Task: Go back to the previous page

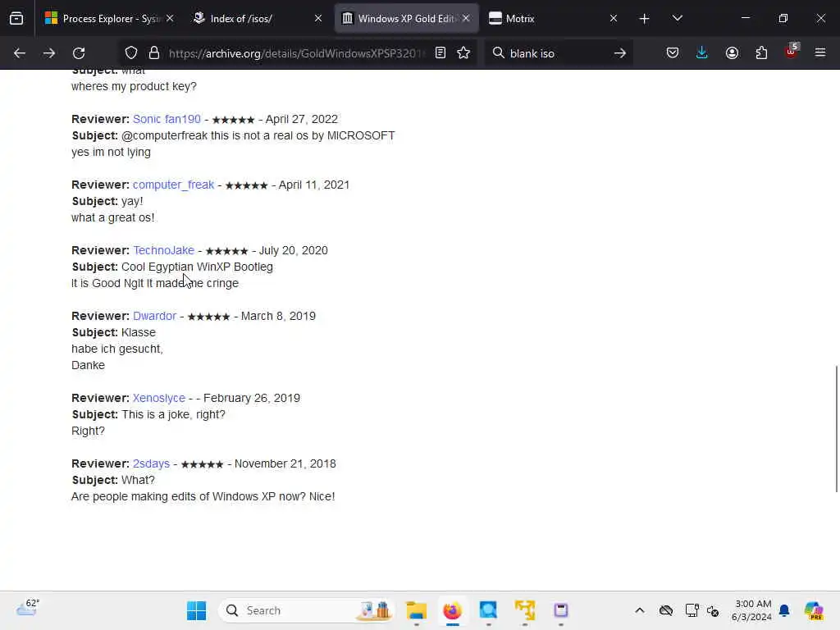Action: [x=20, y=53]
